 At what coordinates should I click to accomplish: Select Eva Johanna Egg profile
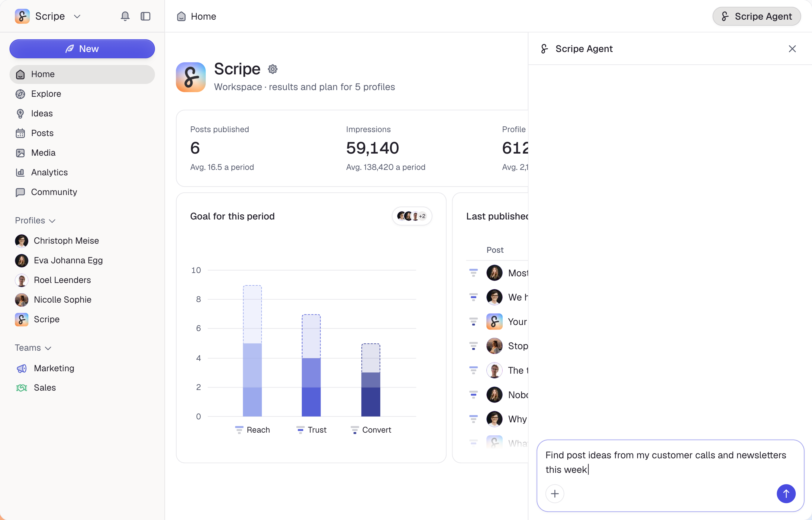[x=82, y=260]
